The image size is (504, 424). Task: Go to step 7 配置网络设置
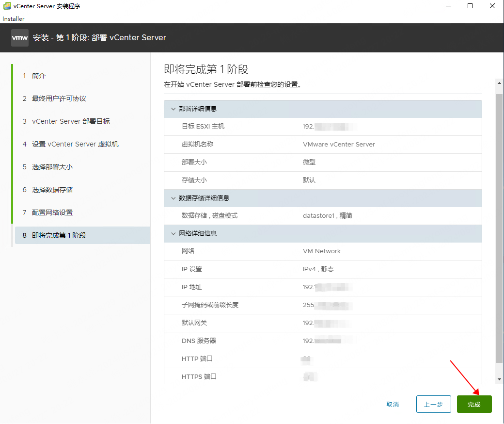47,212
